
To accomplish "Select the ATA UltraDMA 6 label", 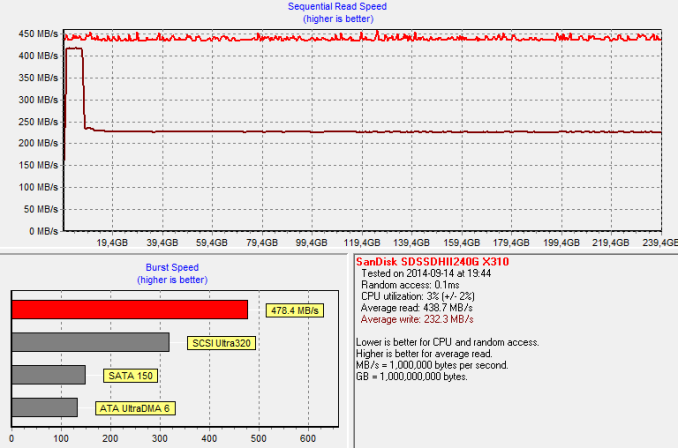I will pos(135,408).
